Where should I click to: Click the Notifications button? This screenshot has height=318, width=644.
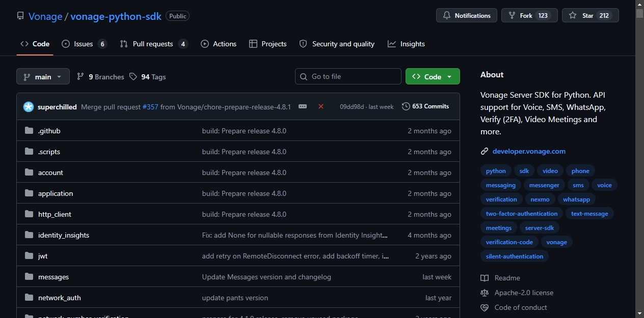(467, 16)
